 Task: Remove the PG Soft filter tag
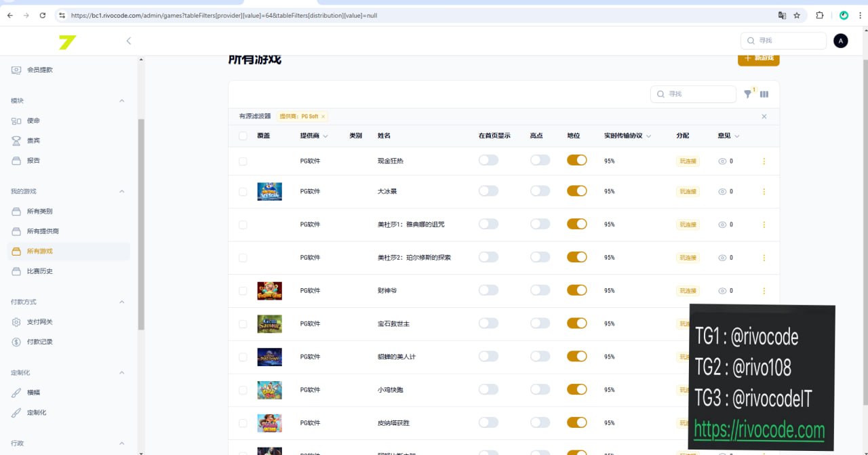pyautogui.click(x=323, y=117)
